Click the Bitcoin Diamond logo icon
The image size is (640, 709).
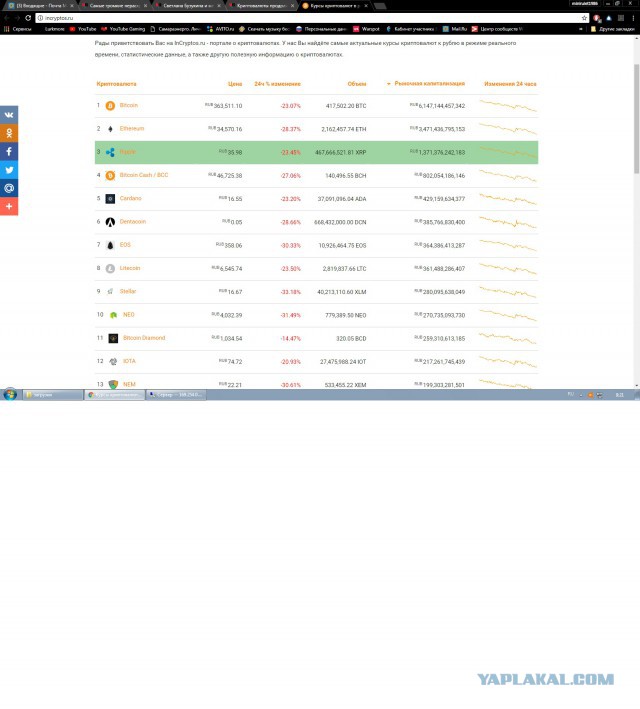113,338
